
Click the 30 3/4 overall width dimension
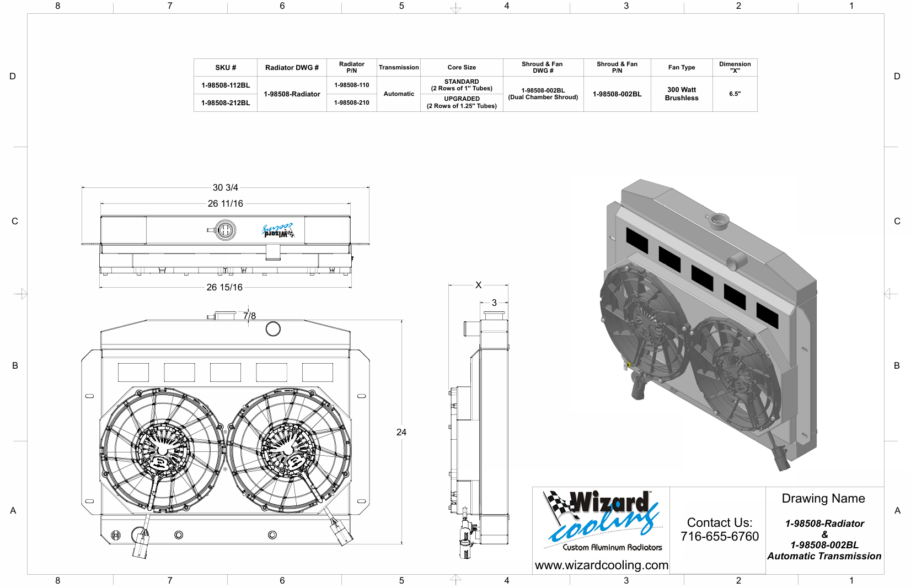pyautogui.click(x=225, y=188)
